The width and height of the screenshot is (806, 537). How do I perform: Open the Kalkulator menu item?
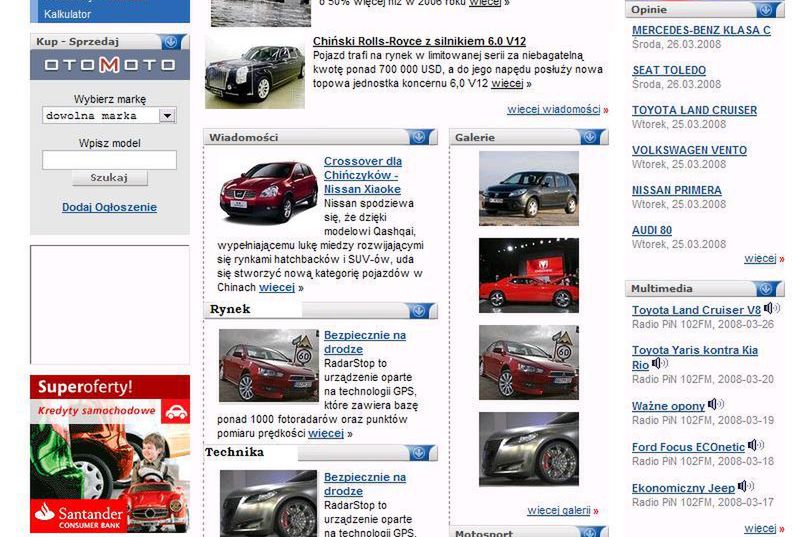coord(67,14)
